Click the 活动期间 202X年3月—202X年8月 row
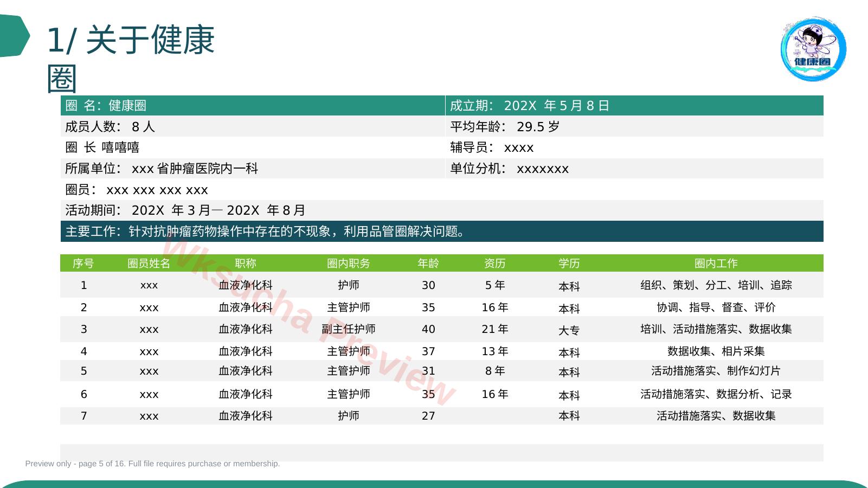Image resolution: width=868 pixels, height=488 pixels. [442, 210]
